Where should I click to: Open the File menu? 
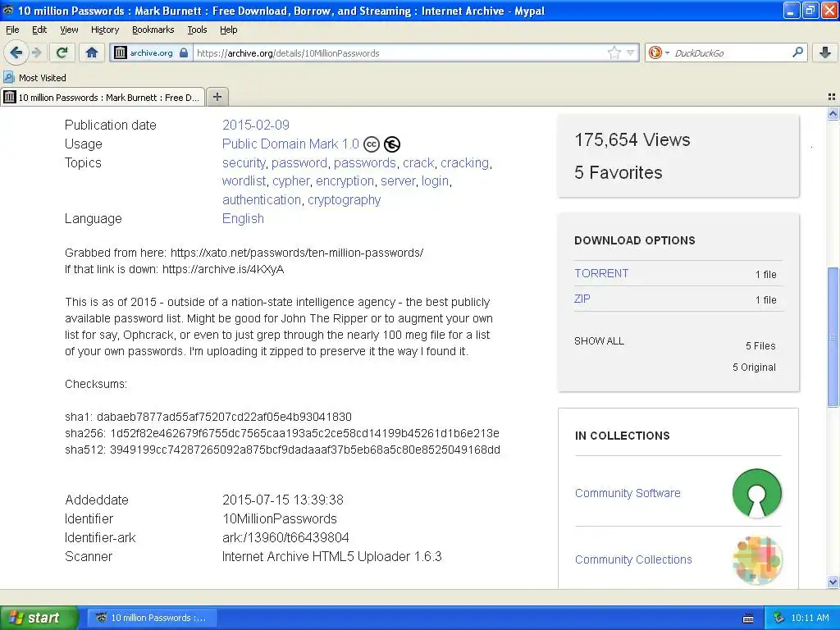point(12,30)
